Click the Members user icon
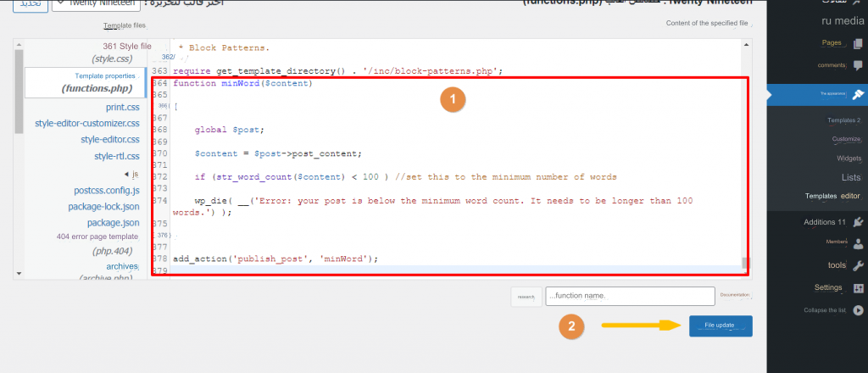 tap(858, 242)
